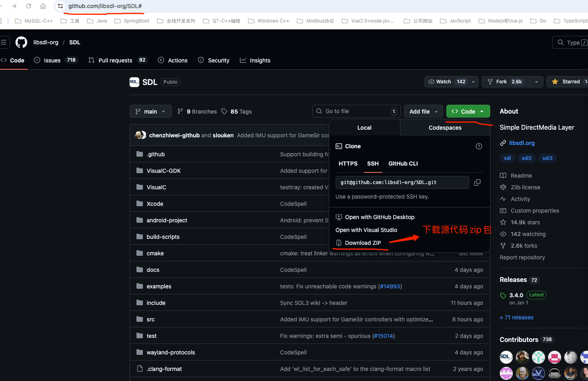Image resolution: width=588 pixels, height=381 pixels.
Task: Open the Insights tab
Action: click(x=255, y=60)
